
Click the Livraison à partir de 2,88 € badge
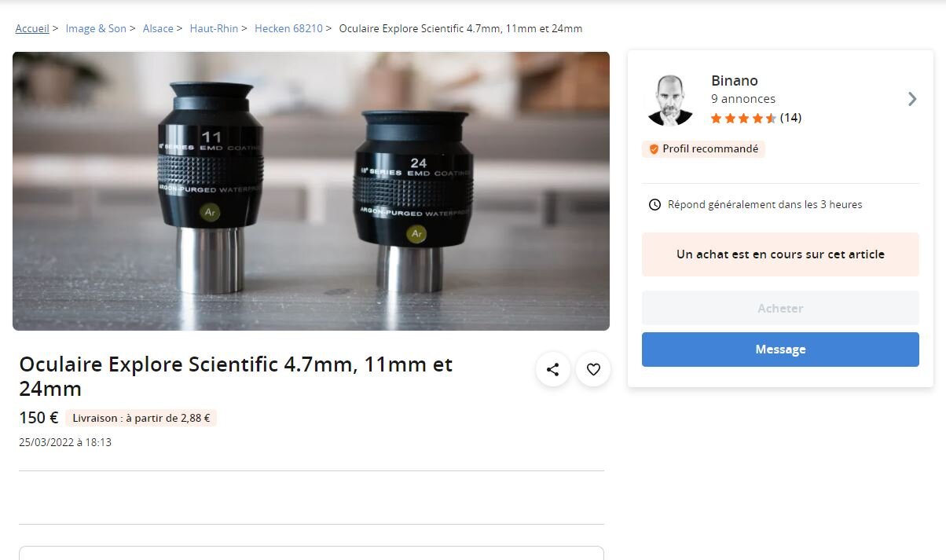141,419
